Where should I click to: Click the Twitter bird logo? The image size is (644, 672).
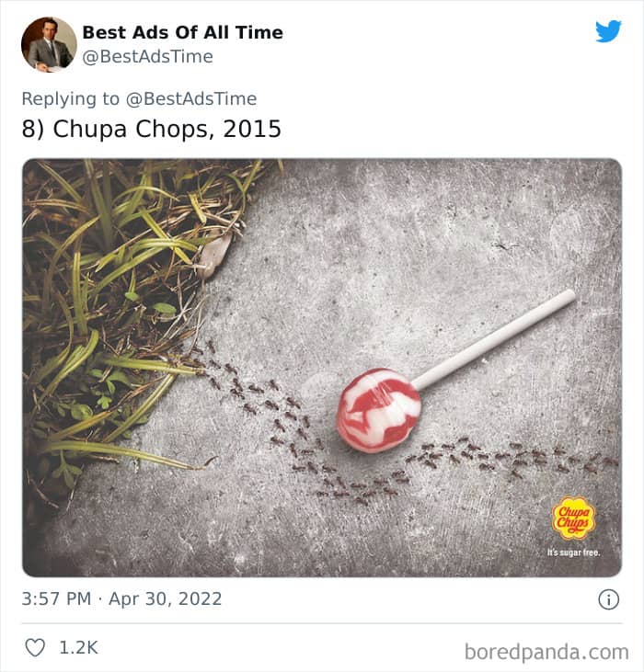608,32
